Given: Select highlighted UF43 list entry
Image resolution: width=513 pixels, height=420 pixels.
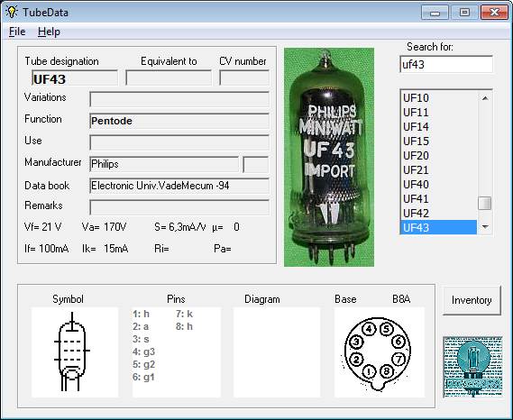Looking at the screenshot, I should (x=438, y=227).
